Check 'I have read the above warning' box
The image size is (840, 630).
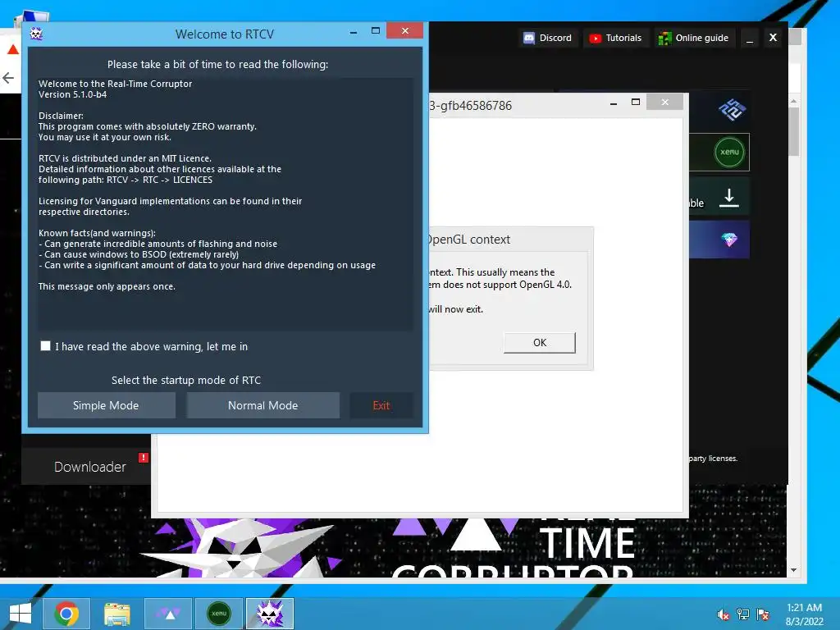pos(46,346)
